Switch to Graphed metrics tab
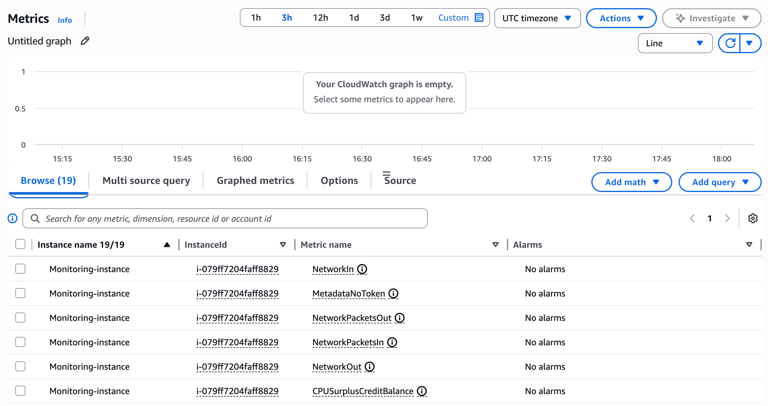768x406 pixels. 255,181
